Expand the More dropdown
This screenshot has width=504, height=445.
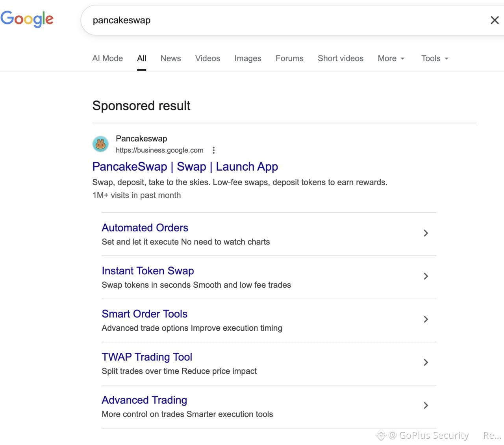[x=391, y=58]
